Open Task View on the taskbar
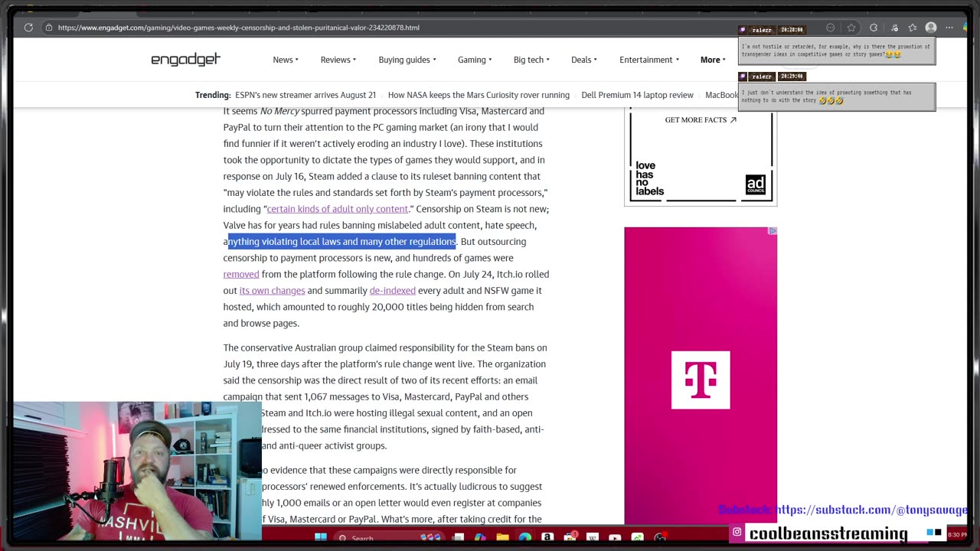The image size is (980, 551). 458,537
